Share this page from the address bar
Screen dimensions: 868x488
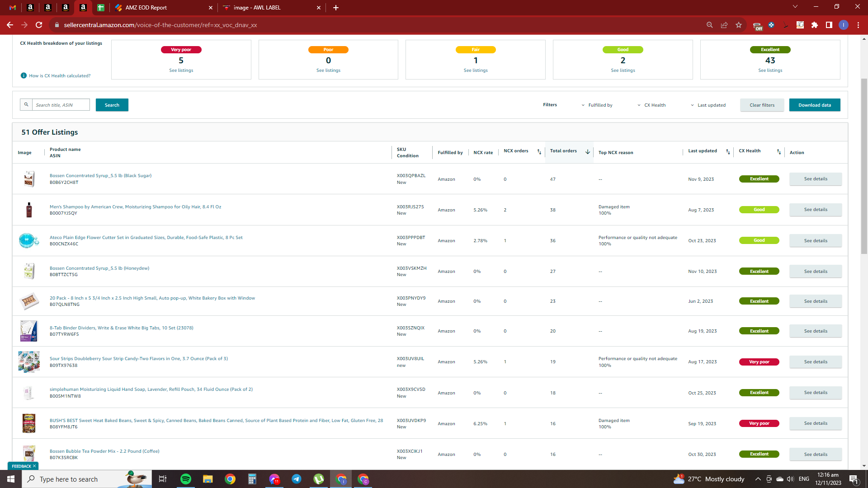point(724,25)
